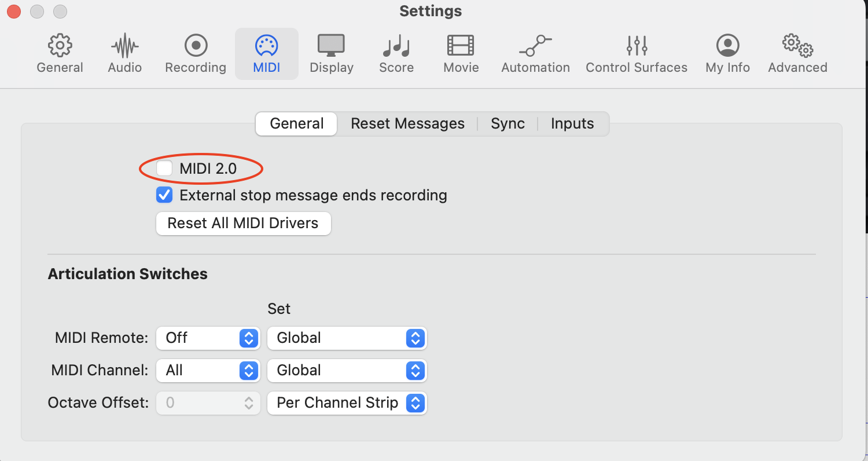Enable the MIDI 2.0 checkbox
Image resolution: width=868 pixels, height=461 pixels.
tap(164, 168)
